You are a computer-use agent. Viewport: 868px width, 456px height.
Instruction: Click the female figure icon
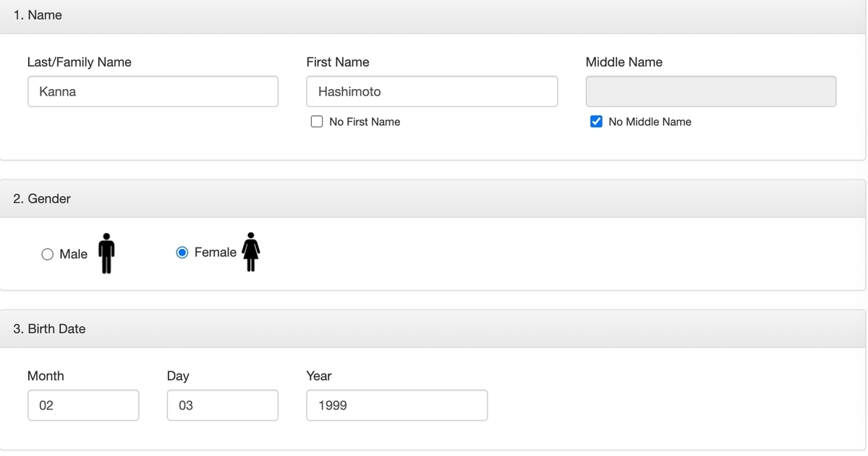click(x=251, y=252)
